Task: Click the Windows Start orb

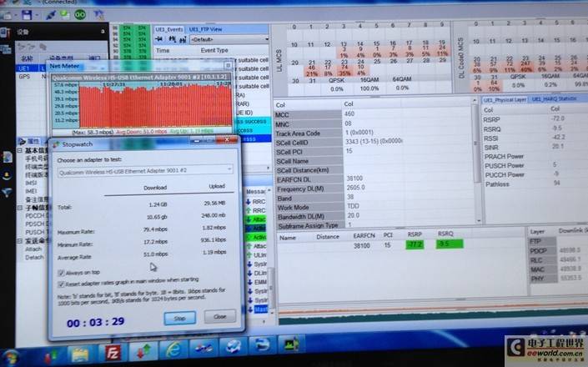Action: point(11,356)
